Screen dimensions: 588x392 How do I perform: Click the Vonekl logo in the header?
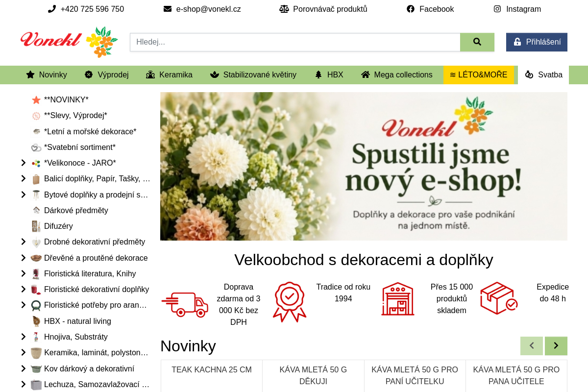69,42
